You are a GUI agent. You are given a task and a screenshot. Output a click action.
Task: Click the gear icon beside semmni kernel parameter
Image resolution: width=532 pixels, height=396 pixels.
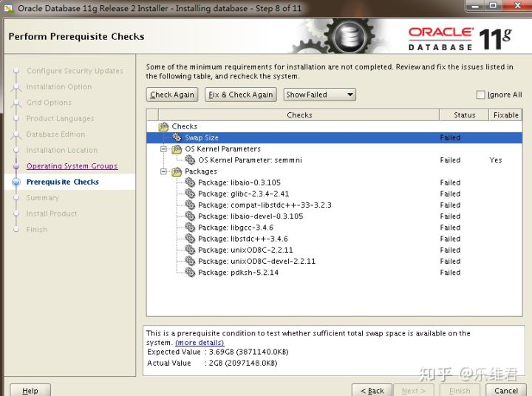pos(190,160)
